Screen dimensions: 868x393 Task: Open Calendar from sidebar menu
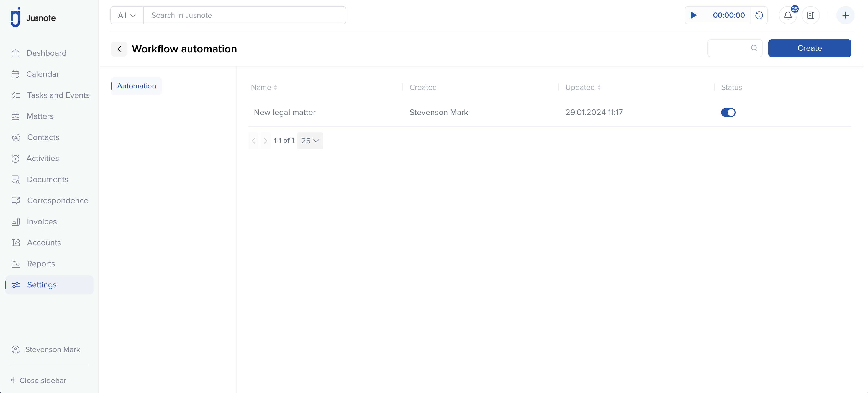click(x=42, y=74)
